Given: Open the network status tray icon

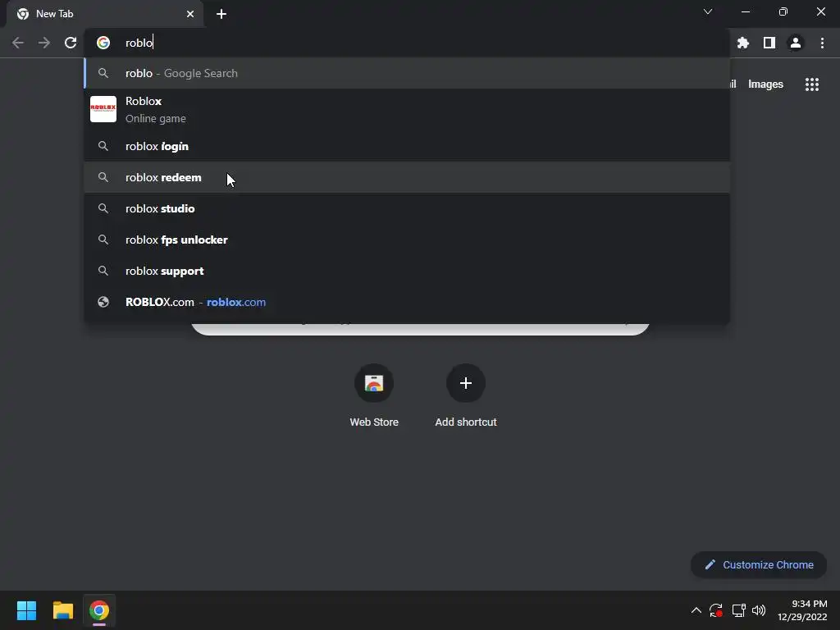Looking at the screenshot, I should click(x=738, y=610).
